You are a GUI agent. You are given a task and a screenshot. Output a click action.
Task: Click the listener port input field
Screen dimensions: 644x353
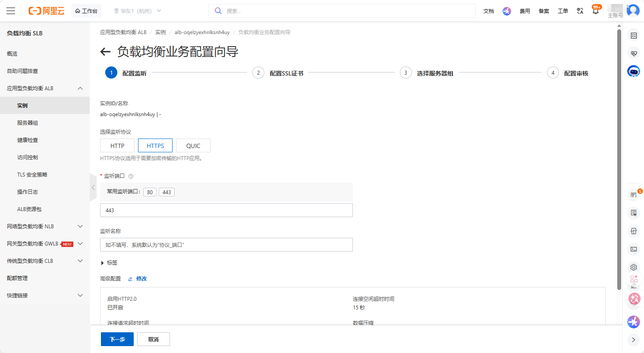tap(226, 210)
